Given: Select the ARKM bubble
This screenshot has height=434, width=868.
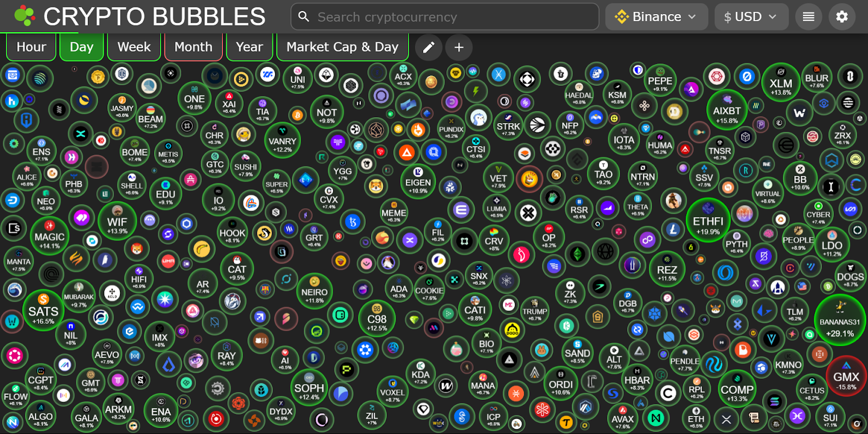Looking at the screenshot, I should pyautogui.click(x=118, y=409).
